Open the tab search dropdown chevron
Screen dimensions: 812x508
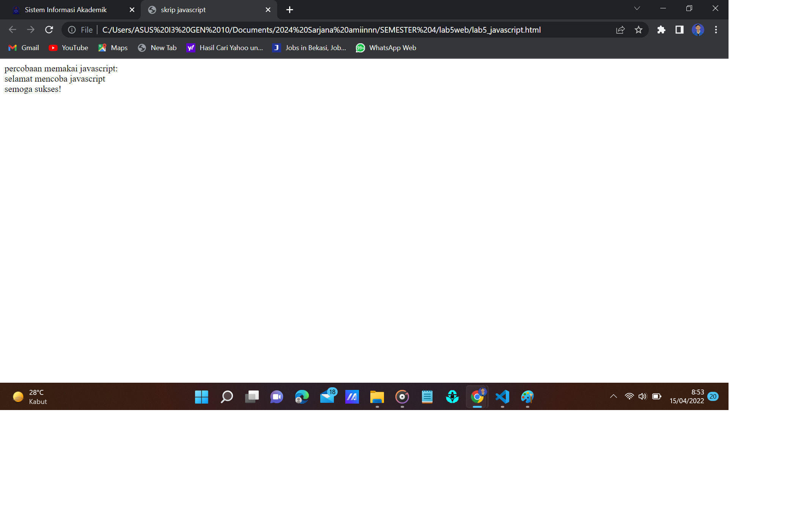click(x=637, y=8)
